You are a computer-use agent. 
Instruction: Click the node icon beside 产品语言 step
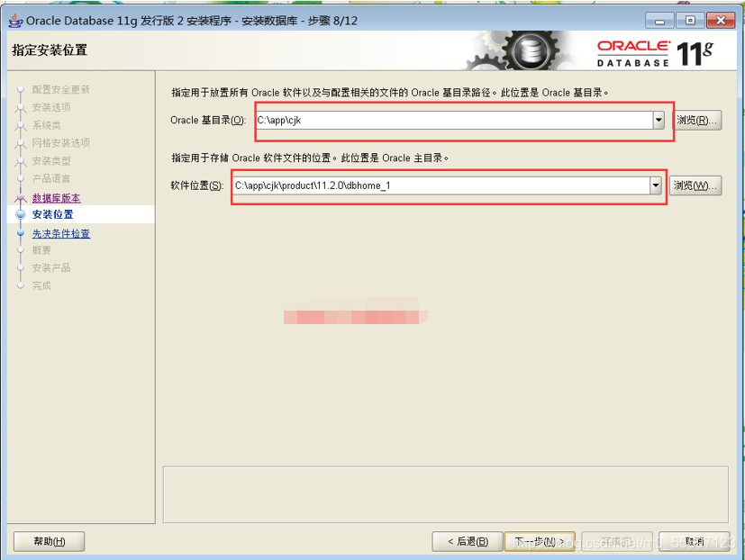pos(21,177)
